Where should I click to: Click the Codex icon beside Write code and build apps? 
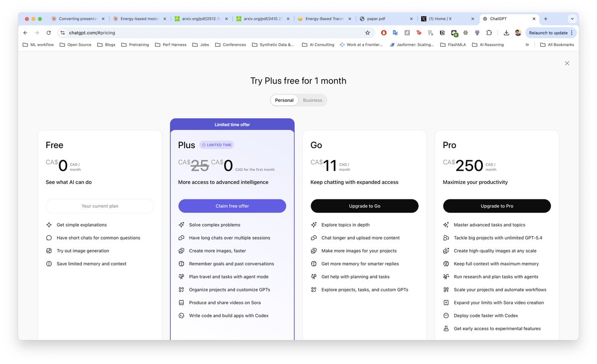(181, 315)
